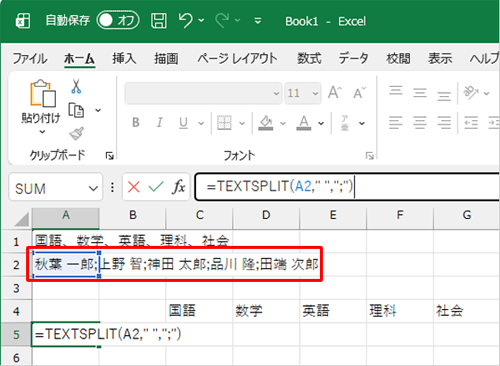This screenshot has height=366, width=500.
Task: Toggle underline formatting U
Action: pos(183,123)
